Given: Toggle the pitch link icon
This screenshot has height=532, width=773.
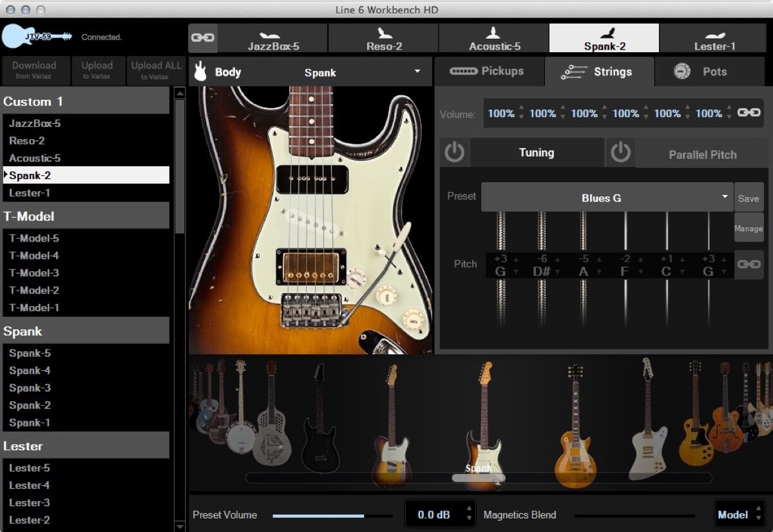Looking at the screenshot, I should 749,265.
